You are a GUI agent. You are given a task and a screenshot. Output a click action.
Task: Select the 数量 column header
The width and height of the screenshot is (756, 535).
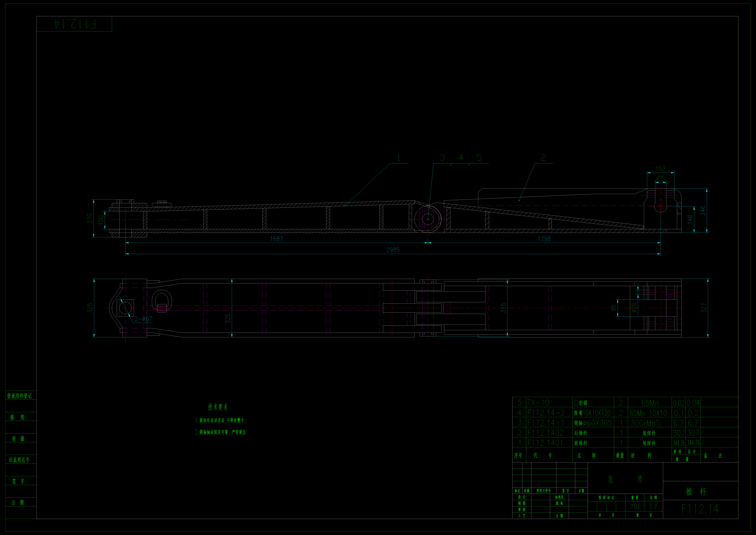coord(620,456)
